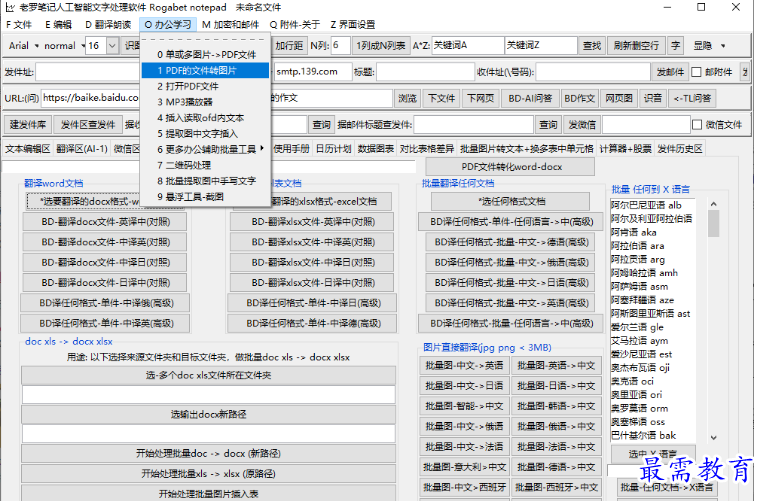Click the 下文件 button
Image resolution: width=761 pixels, height=501 pixels.
click(441, 99)
